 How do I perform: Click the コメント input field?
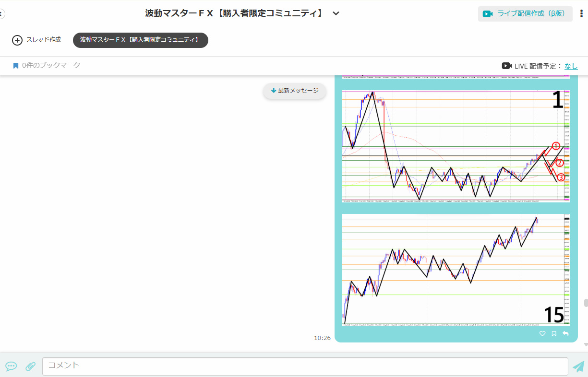pyautogui.click(x=305, y=366)
